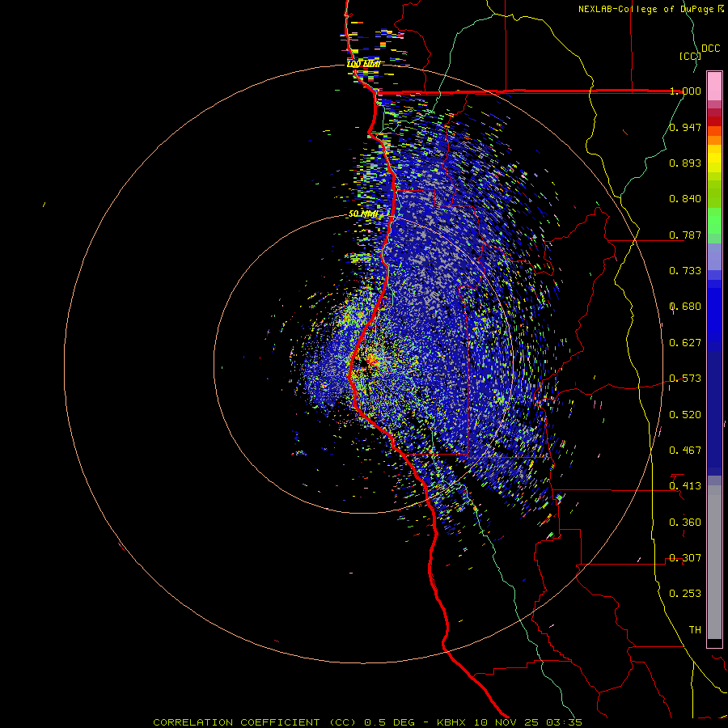Click the 0.520 scale value

685,415
